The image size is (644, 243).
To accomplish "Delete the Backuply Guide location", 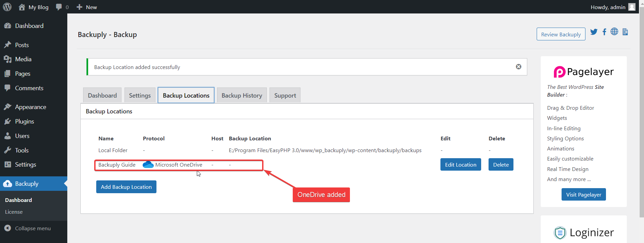I will pos(501,165).
